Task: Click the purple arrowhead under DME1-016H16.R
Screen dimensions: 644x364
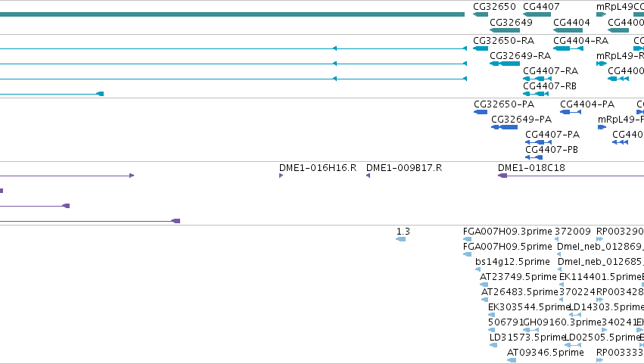Action: (x=281, y=176)
